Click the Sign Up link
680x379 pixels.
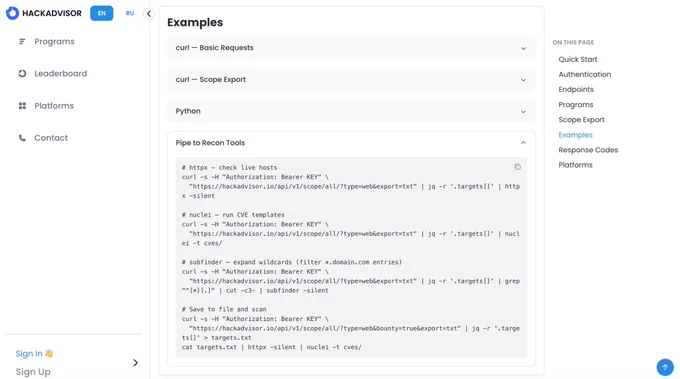tap(33, 372)
